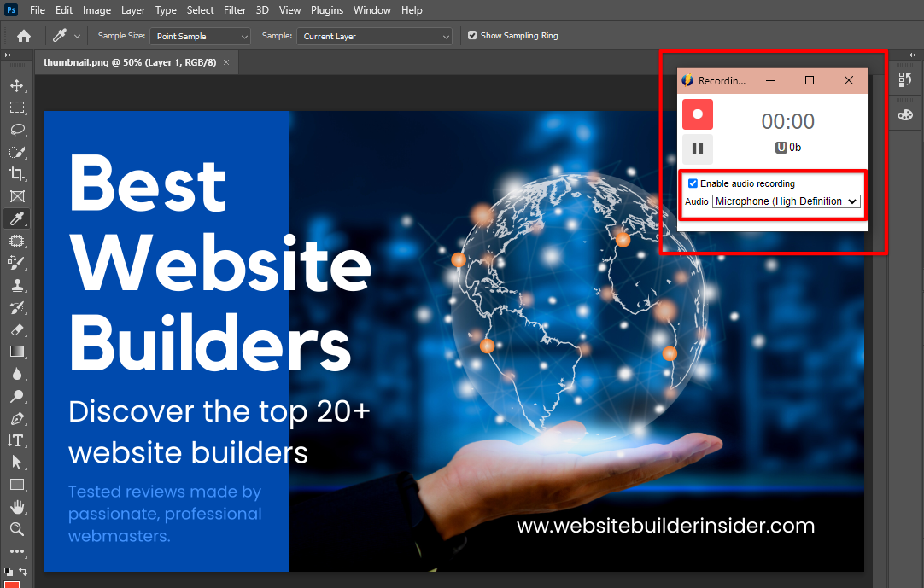924x588 pixels.
Task: Maximize the Recording window
Action: tap(810, 81)
